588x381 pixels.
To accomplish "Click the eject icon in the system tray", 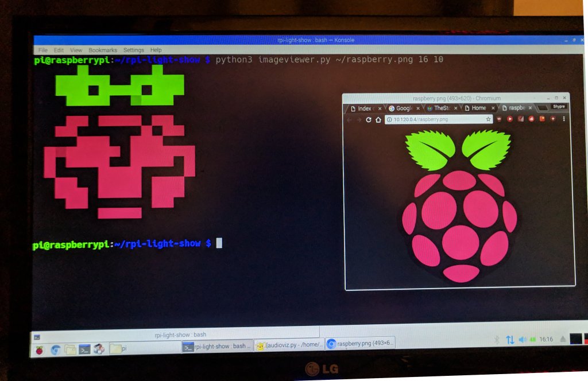I will click(563, 339).
